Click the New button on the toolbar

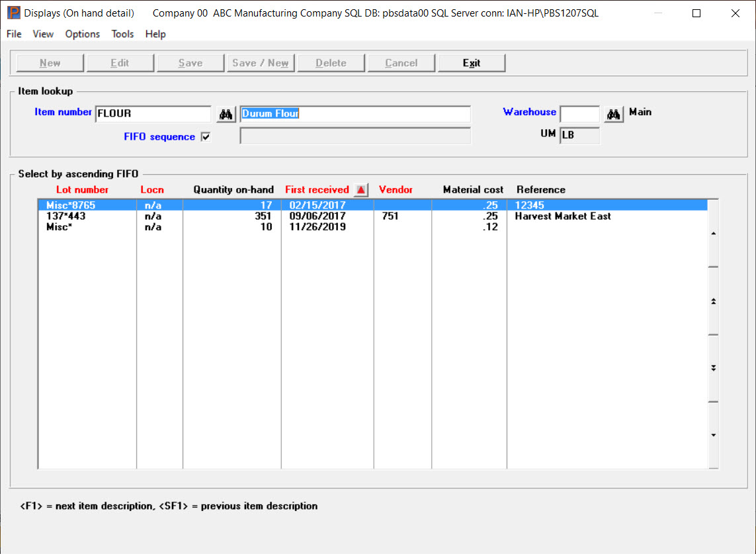[50, 62]
